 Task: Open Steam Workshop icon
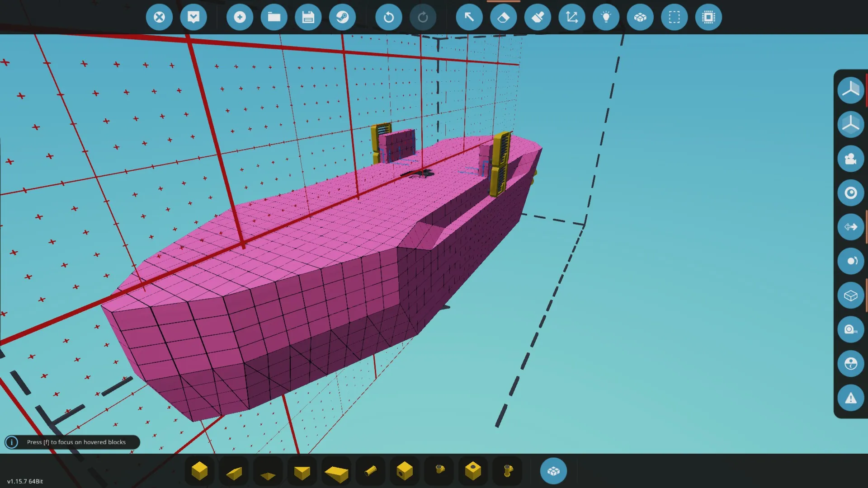tap(342, 17)
